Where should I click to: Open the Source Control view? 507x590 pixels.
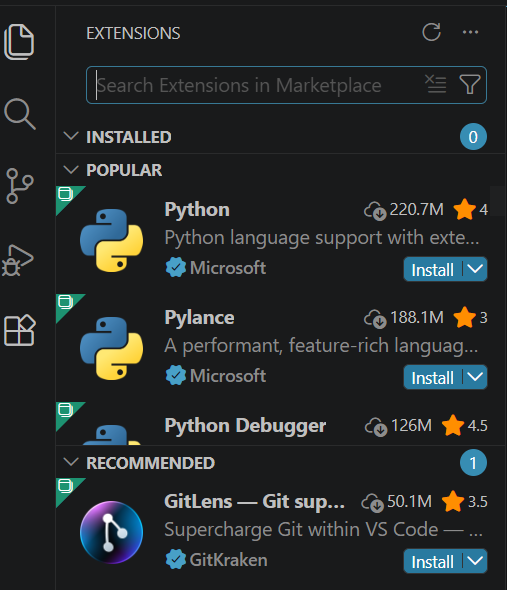(x=20, y=186)
